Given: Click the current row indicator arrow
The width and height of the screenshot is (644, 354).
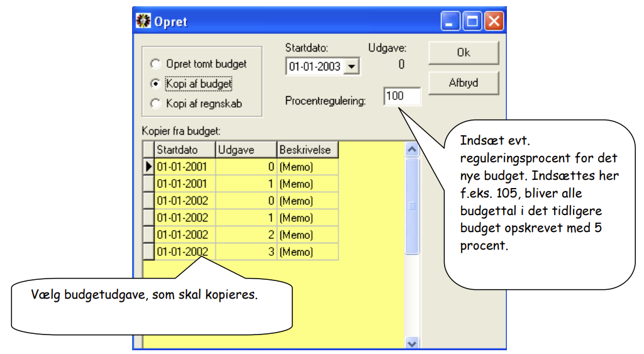Looking at the screenshot, I should (x=148, y=167).
